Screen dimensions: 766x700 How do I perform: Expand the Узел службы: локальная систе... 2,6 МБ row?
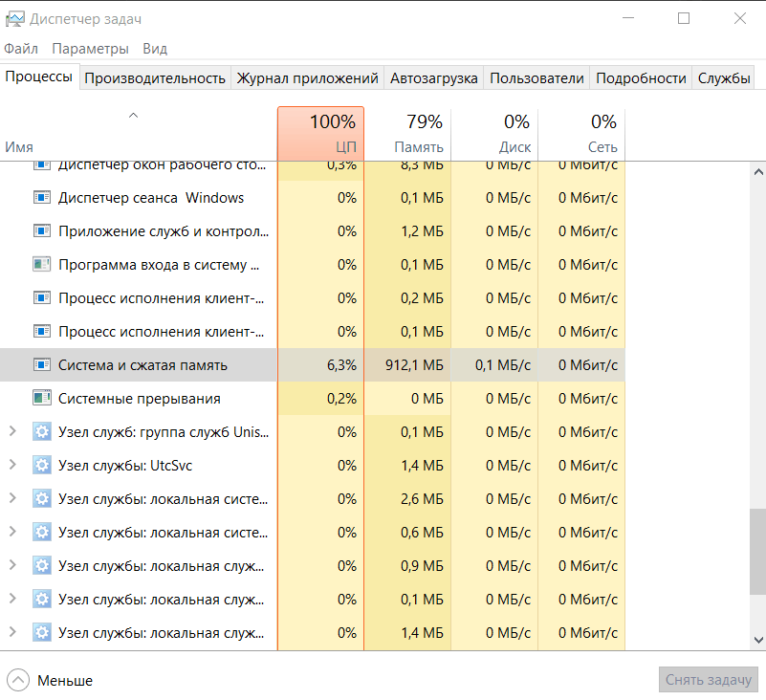pyautogui.click(x=12, y=498)
